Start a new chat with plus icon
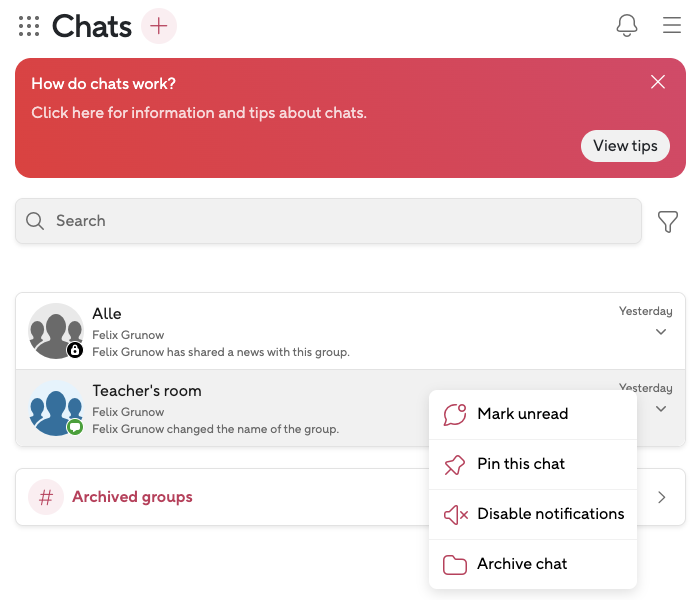The height and width of the screenshot is (600, 699). click(159, 26)
